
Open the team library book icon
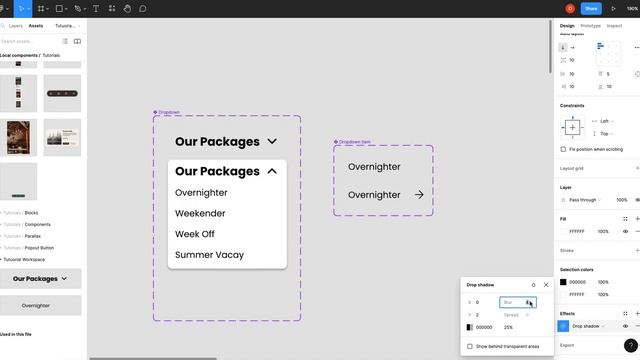click(x=77, y=41)
